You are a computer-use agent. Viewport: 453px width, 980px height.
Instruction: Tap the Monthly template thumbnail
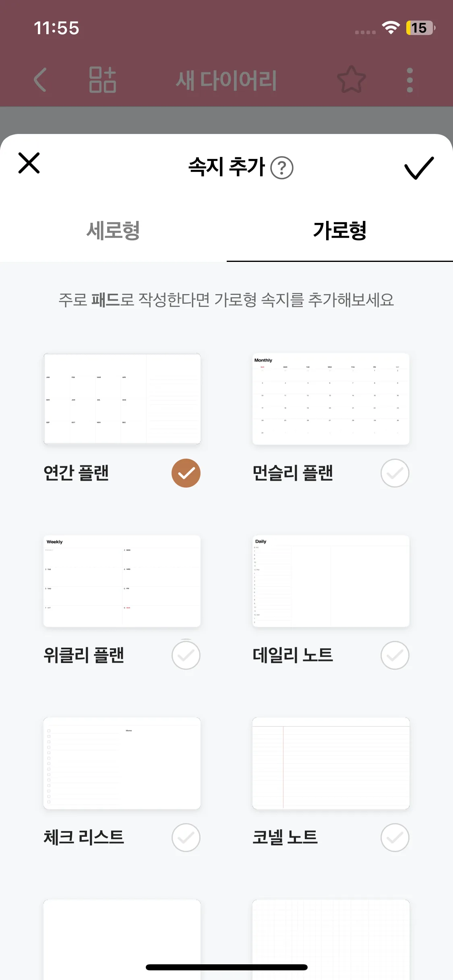(x=331, y=399)
